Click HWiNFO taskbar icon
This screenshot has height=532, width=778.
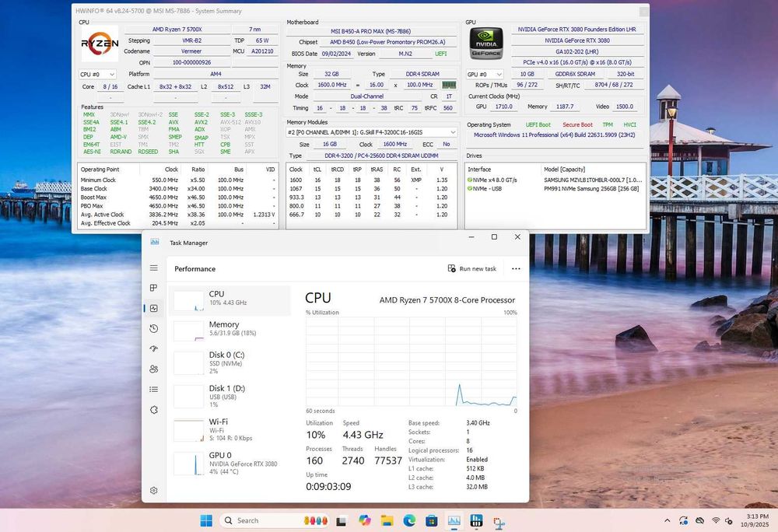476,520
